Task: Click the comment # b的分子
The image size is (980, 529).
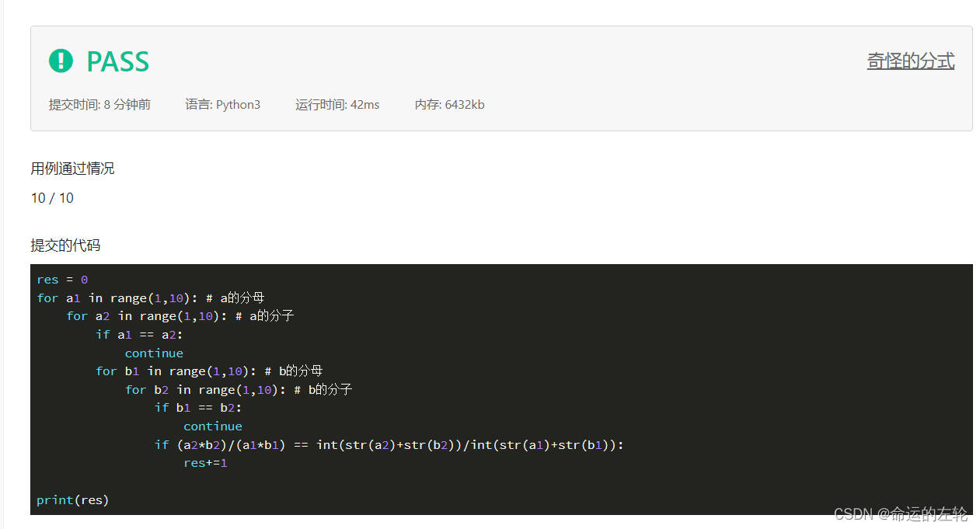Action: point(323,389)
